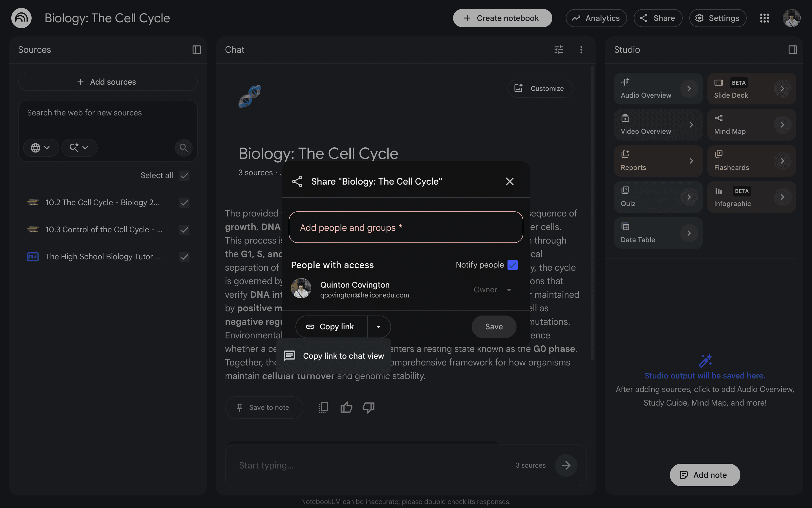This screenshot has width=812, height=508.
Task: Click Copy link button
Action: 332,327
